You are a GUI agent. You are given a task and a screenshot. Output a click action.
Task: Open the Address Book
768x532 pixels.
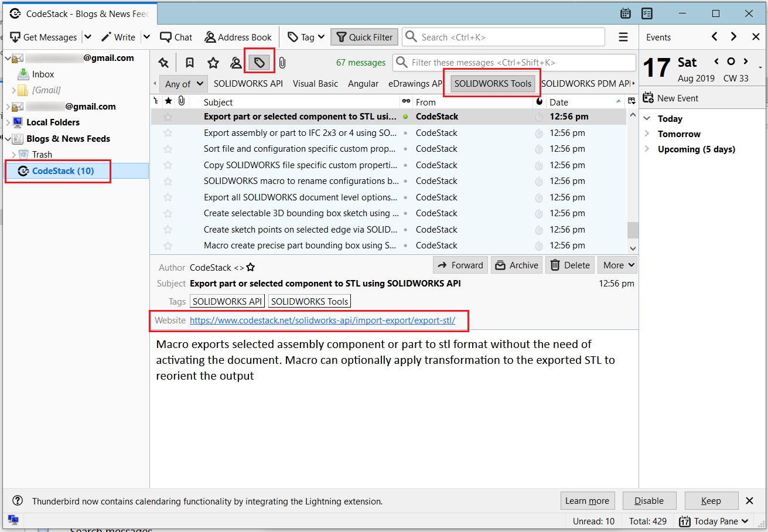[x=238, y=37]
